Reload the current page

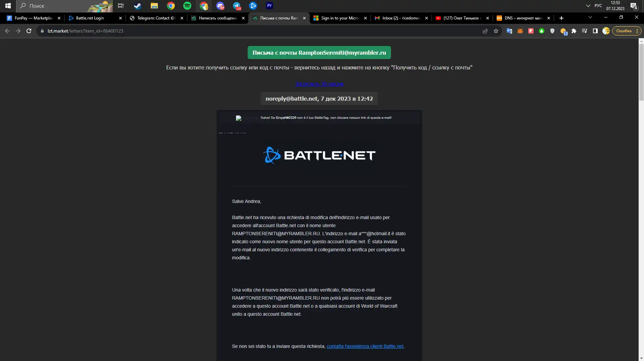29,31
